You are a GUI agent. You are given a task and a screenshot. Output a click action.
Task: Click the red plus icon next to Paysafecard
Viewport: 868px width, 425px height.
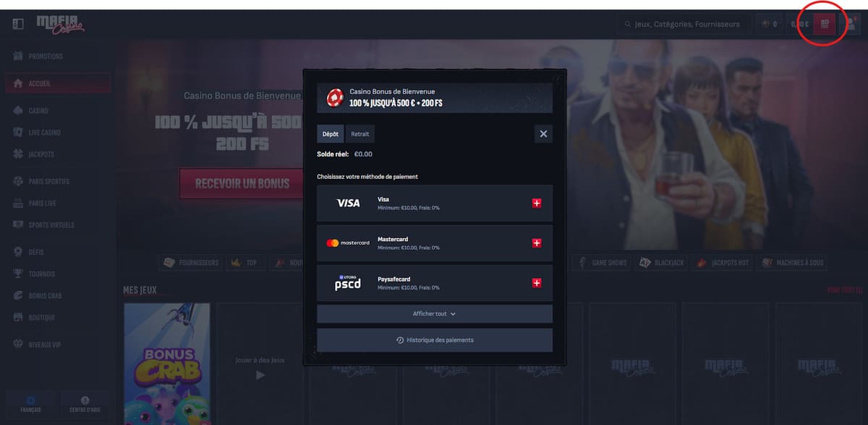click(x=536, y=283)
